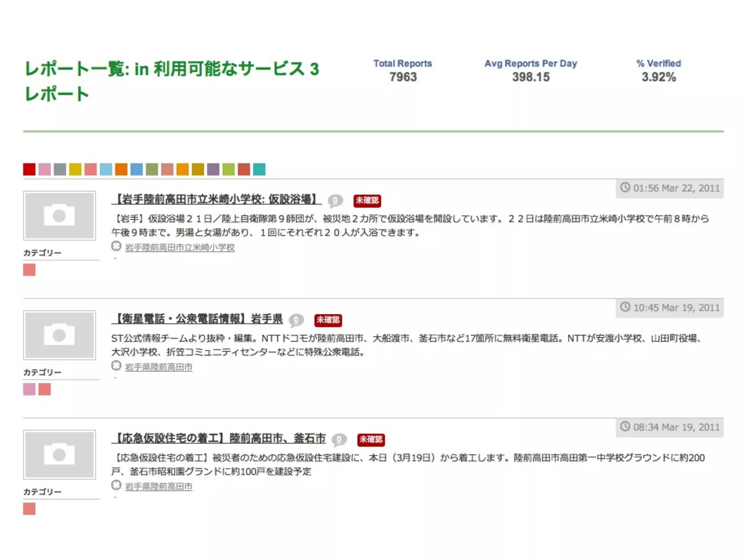Click camera placeholder thumbnail of third report
747x560 pixels.
click(59, 454)
